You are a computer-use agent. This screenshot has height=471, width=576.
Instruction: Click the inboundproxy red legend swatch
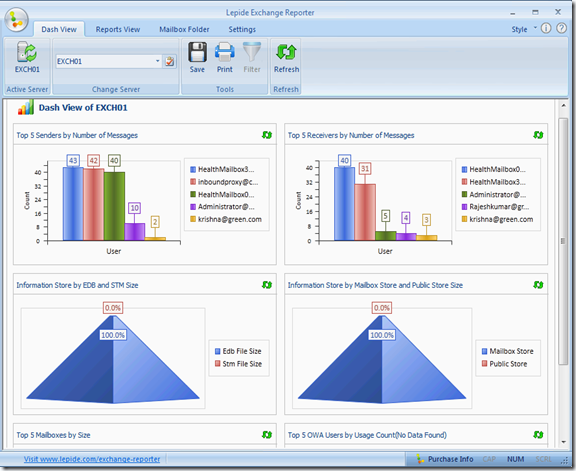193,182
